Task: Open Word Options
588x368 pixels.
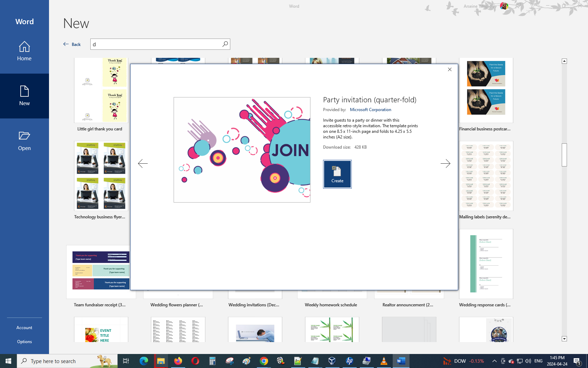Action: click(x=24, y=342)
